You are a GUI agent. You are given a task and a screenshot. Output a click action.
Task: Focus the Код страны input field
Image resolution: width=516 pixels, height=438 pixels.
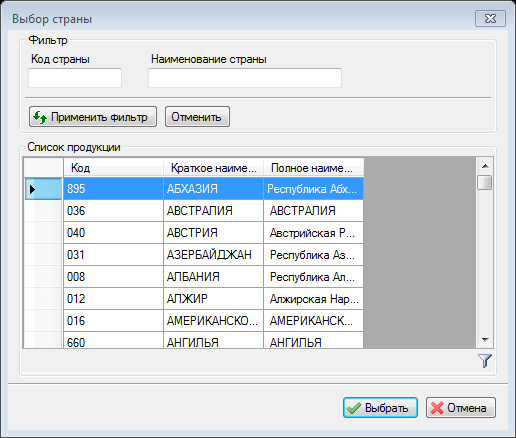[x=75, y=78]
